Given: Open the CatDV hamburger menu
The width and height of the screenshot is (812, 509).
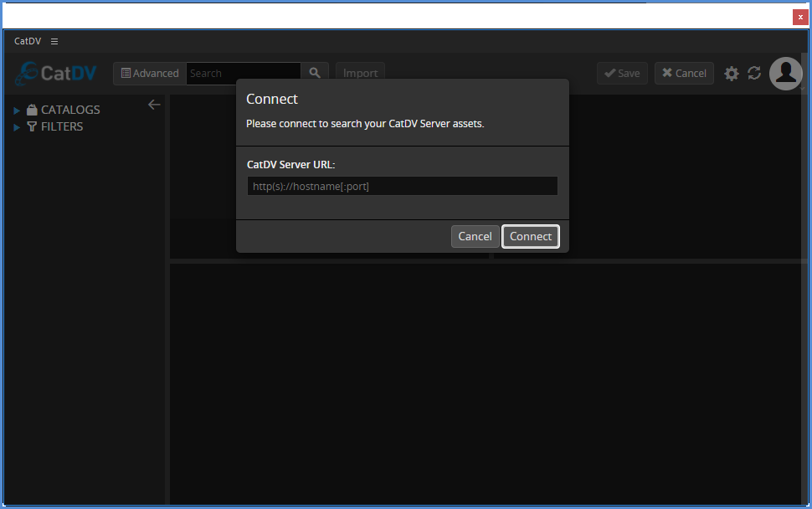Looking at the screenshot, I should coord(54,41).
